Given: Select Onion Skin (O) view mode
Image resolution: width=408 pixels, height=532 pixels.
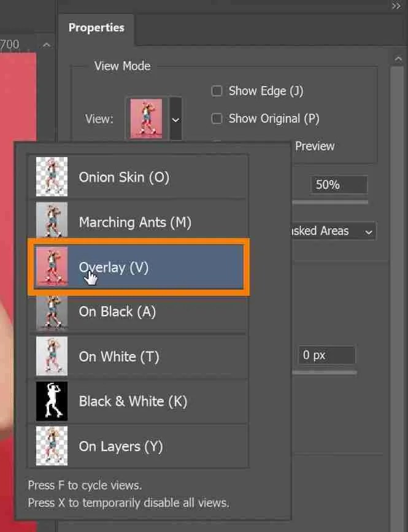Looking at the screenshot, I should pos(137,177).
